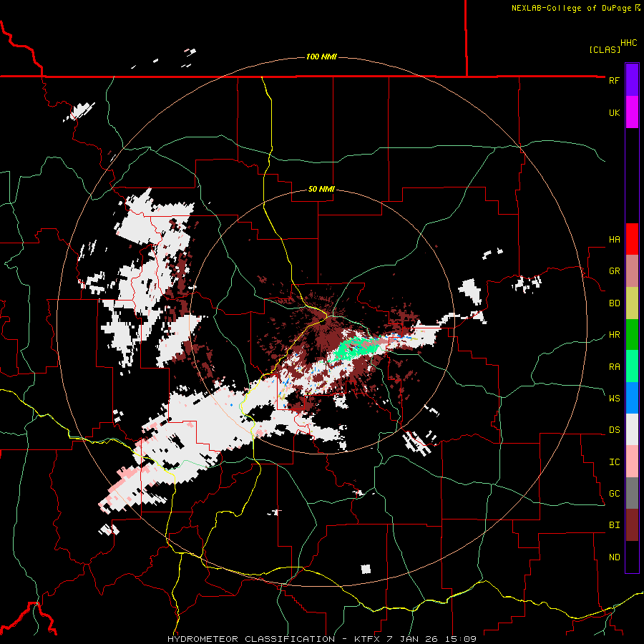Click the ND legend label
This screenshot has width=644, height=644.
pos(614,557)
